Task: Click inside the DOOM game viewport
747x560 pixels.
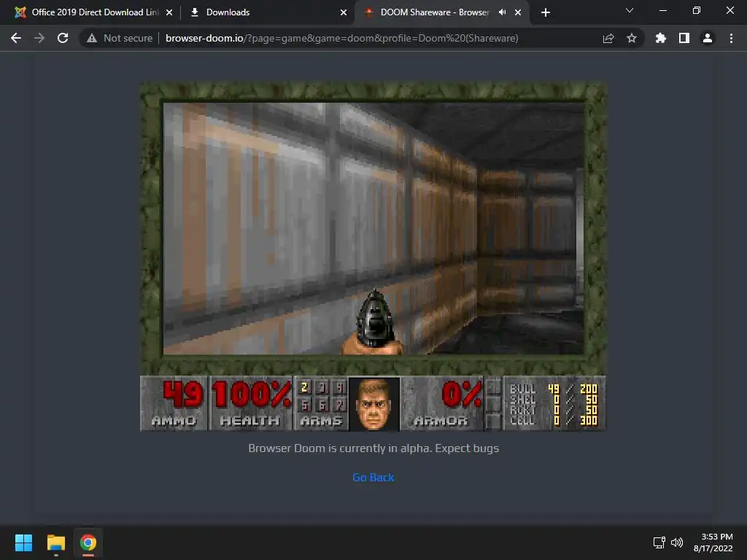Action: point(373,228)
